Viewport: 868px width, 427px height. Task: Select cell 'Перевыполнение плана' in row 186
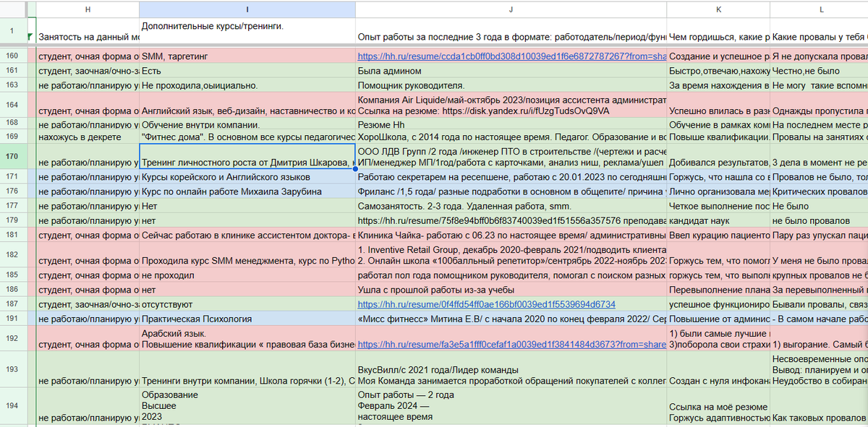[718, 290]
